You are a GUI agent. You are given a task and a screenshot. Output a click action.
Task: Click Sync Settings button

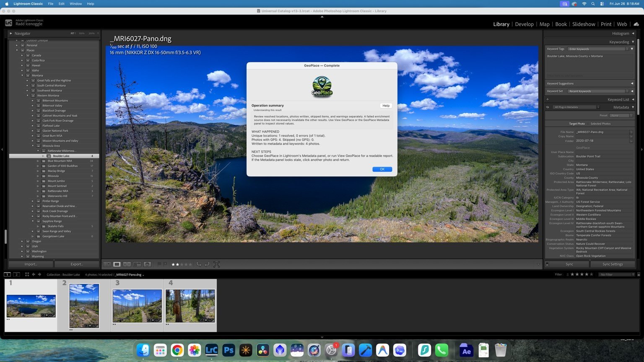[x=613, y=264]
